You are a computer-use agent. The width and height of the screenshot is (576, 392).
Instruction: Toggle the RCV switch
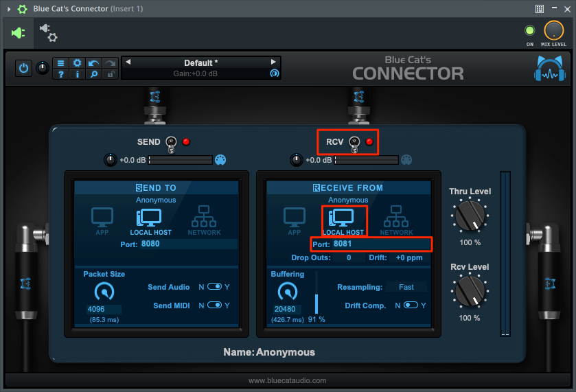click(x=354, y=143)
